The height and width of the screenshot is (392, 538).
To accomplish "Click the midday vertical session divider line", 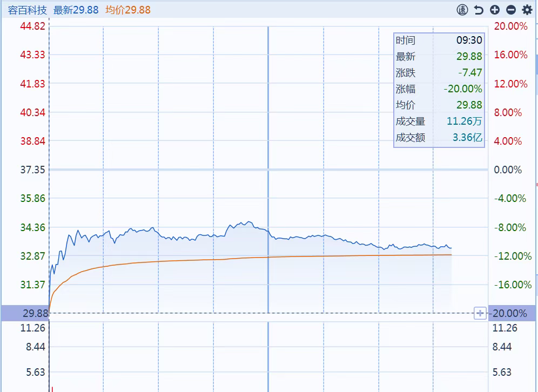I will coord(268,162).
